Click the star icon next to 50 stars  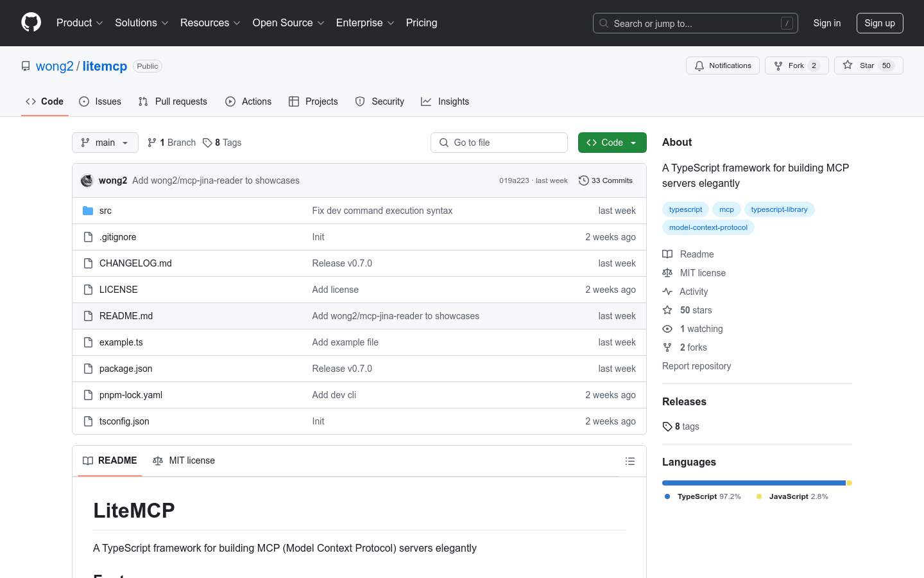point(667,310)
